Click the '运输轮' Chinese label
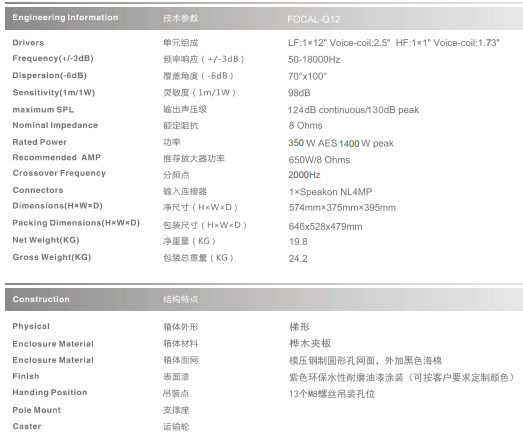The width and height of the screenshot is (523, 436). click(x=176, y=427)
